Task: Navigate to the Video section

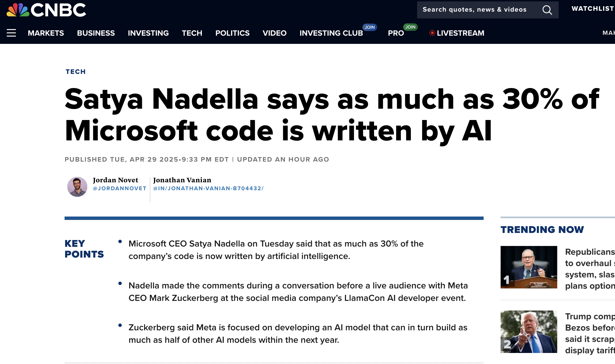Action: [274, 33]
